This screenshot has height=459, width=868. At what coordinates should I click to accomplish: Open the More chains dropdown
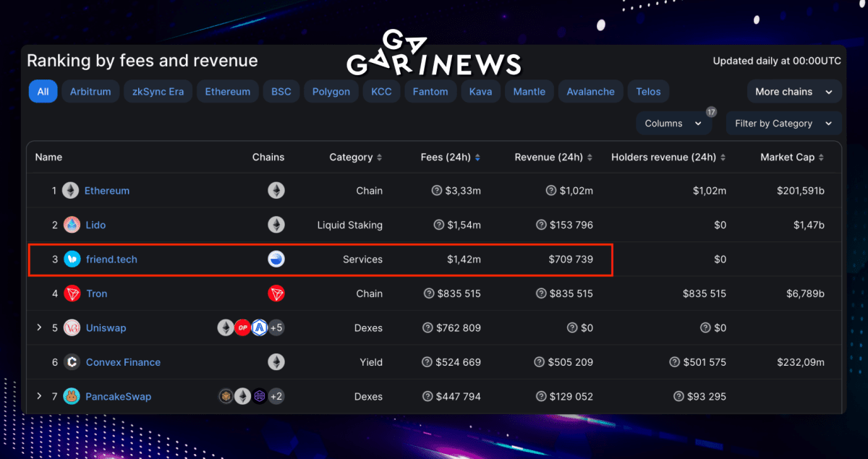(794, 92)
